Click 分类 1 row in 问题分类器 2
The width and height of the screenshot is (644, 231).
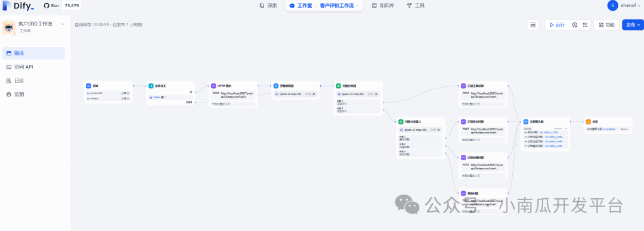coord(420,138)
